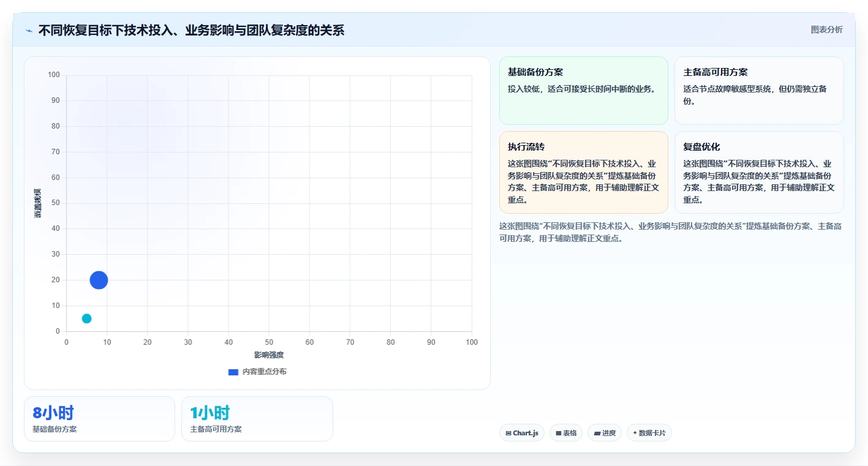Click the summary paragraph below the cards
The width and height of the screenshot is (868, 466).
[x=671, y=232]
